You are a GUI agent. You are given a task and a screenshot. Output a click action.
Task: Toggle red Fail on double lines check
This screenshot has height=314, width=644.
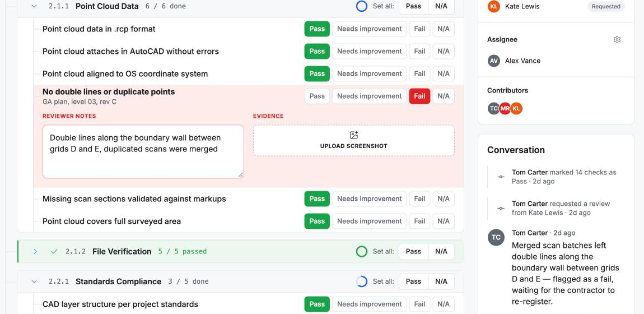[419, 96]
